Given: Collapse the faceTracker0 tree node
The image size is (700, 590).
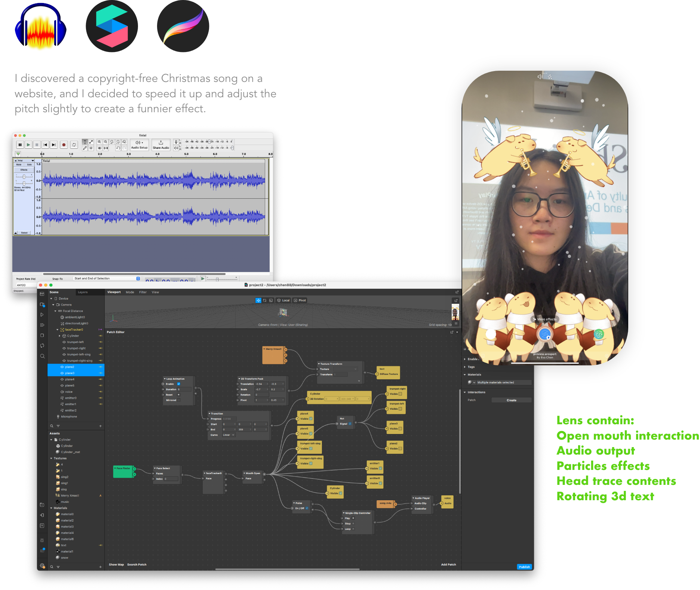Looking at the screenshot, I should coord(57,330).
